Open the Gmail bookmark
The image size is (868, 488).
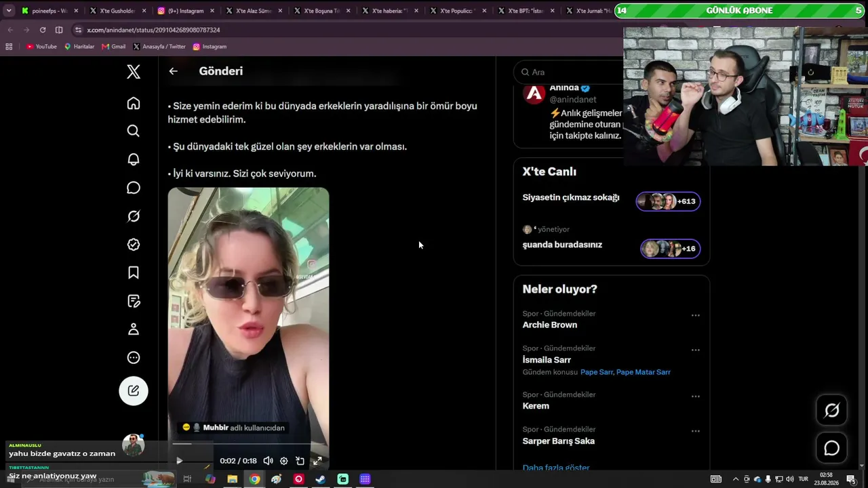[x=114, y=47]
